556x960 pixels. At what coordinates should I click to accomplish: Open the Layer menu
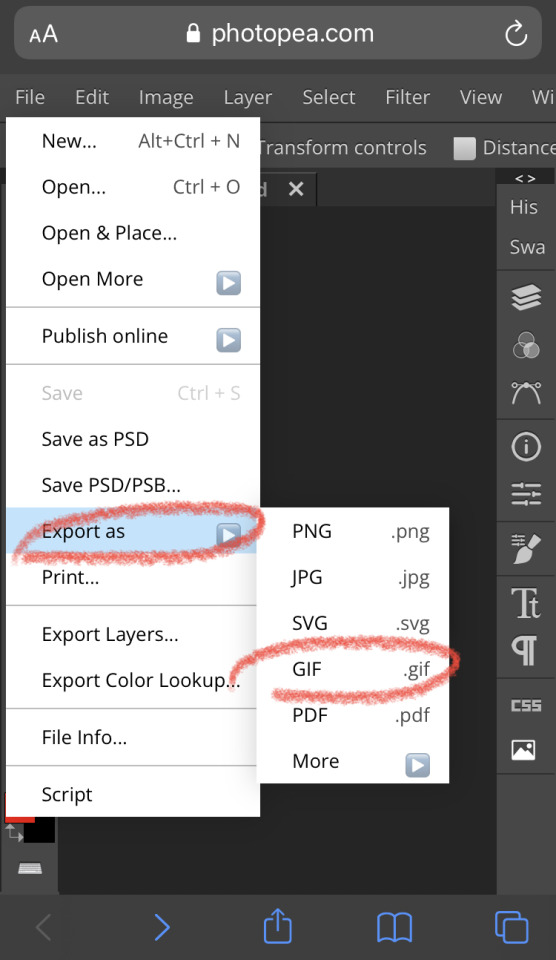pos(247,97)
